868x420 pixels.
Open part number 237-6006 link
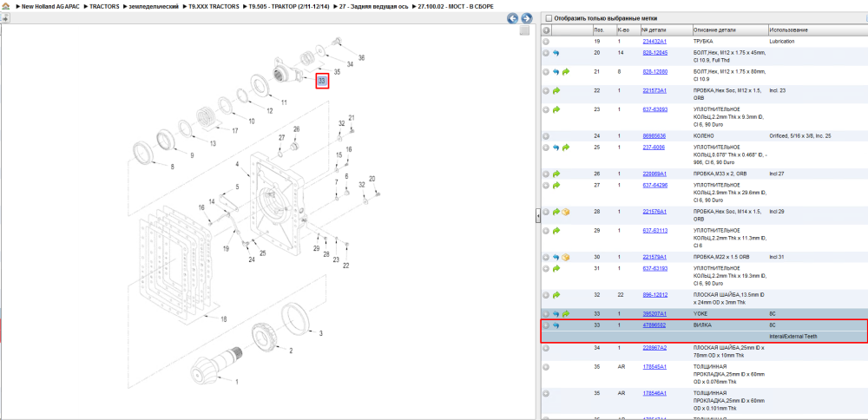(654, 148)
